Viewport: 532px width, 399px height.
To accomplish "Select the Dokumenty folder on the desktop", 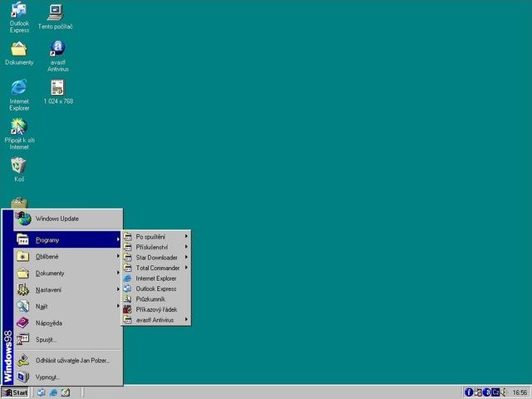I will point(19,53).
